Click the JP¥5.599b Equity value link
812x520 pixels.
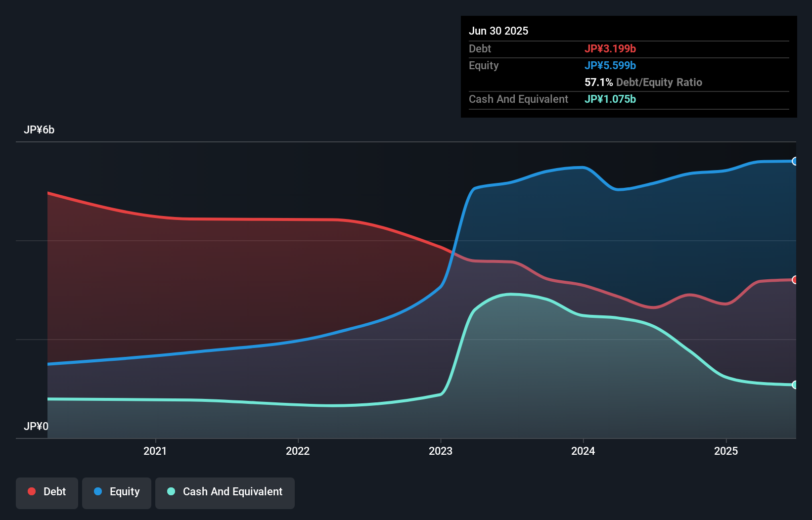[x=610, y=65]
